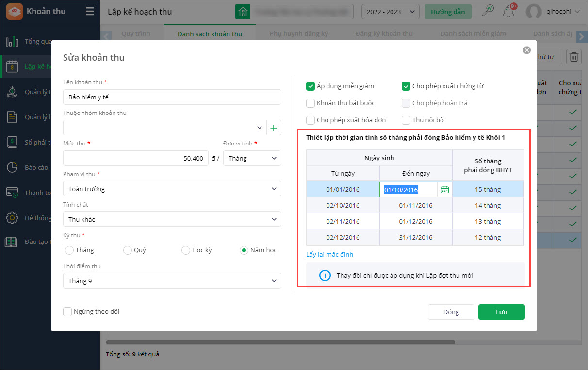Close the Sửa khoản thu dialog

point(526,50)
